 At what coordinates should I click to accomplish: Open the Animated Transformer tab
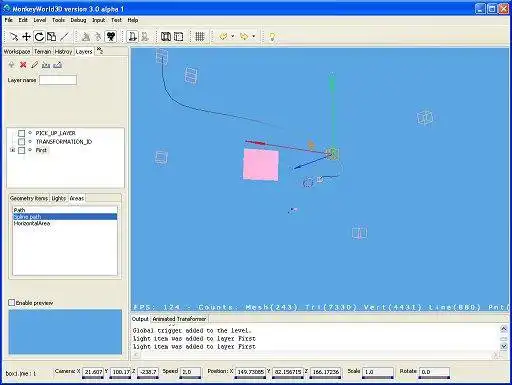(179, 319)
